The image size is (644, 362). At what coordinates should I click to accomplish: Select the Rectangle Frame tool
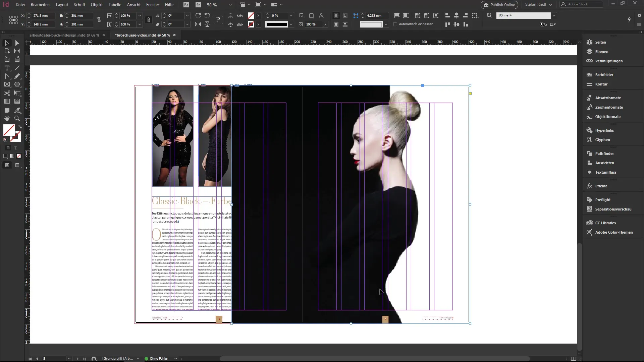(x=7, y=84)
